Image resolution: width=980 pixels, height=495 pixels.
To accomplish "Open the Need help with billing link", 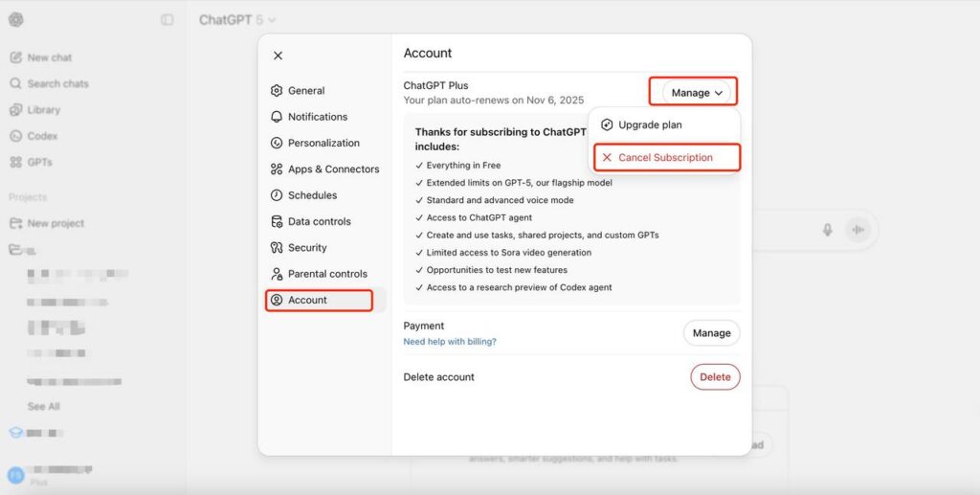I will coord(450,342).
